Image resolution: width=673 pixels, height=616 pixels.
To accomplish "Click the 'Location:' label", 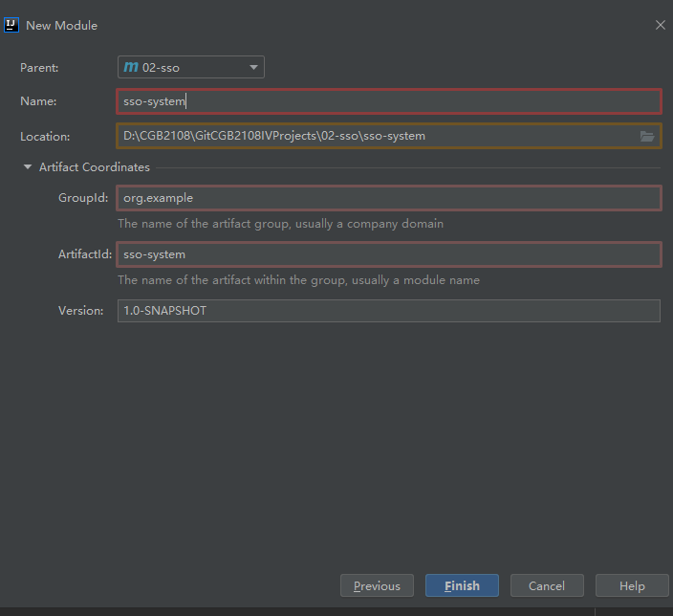I will coord(45,137).
